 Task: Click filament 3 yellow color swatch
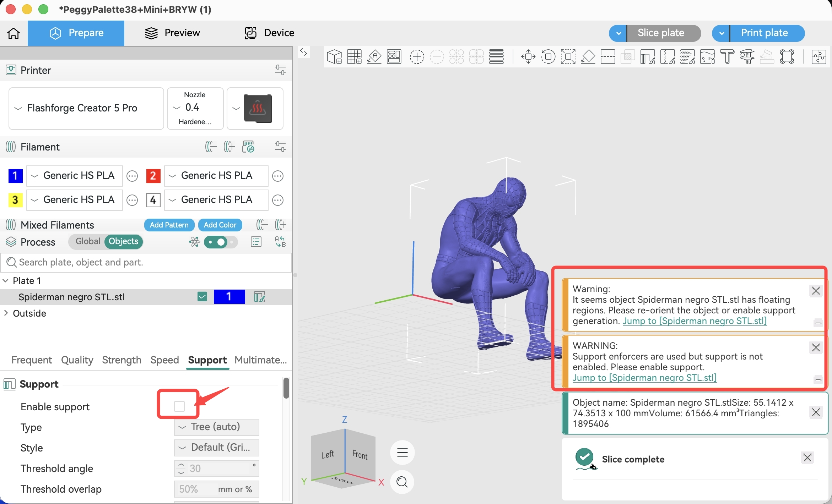tap(15, 200)
